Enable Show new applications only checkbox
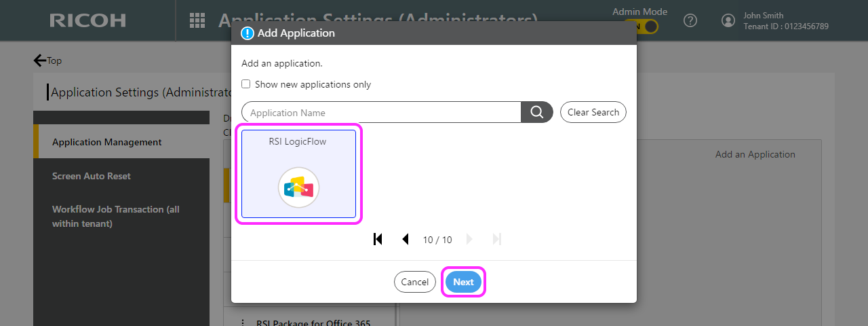The height and width of the screenshot is (326, 868). click(246, 84)
